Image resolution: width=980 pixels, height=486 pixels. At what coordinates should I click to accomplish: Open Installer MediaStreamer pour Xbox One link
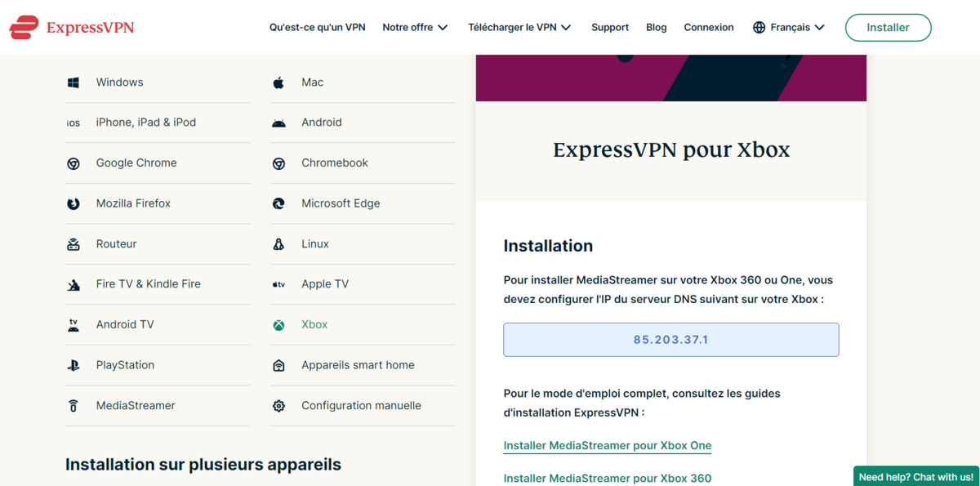point(608,446)
